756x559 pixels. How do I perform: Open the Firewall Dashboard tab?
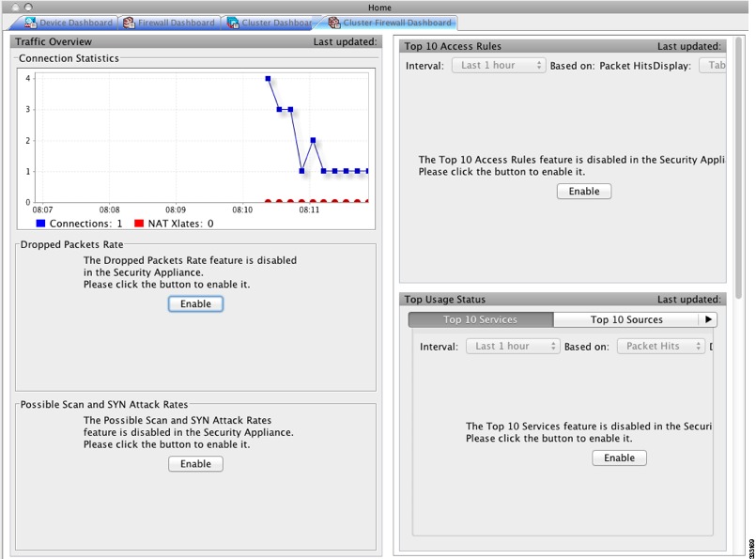click(x=170, y=23)
